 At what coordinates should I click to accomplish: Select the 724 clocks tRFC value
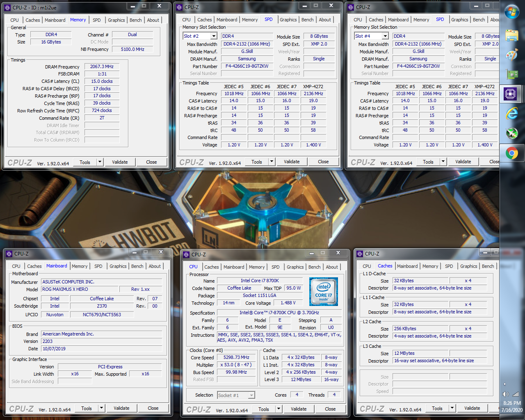(x=102, y=110)
